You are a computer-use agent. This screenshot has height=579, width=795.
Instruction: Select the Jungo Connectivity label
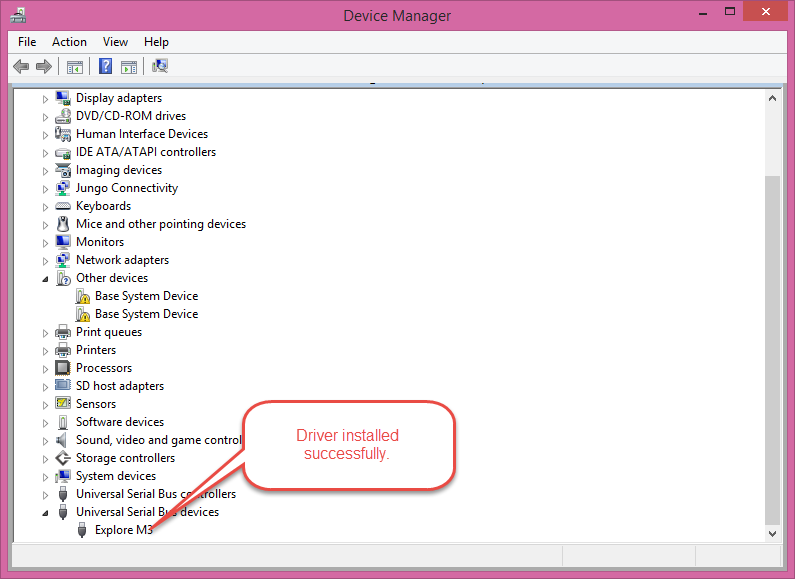point(127,188)
